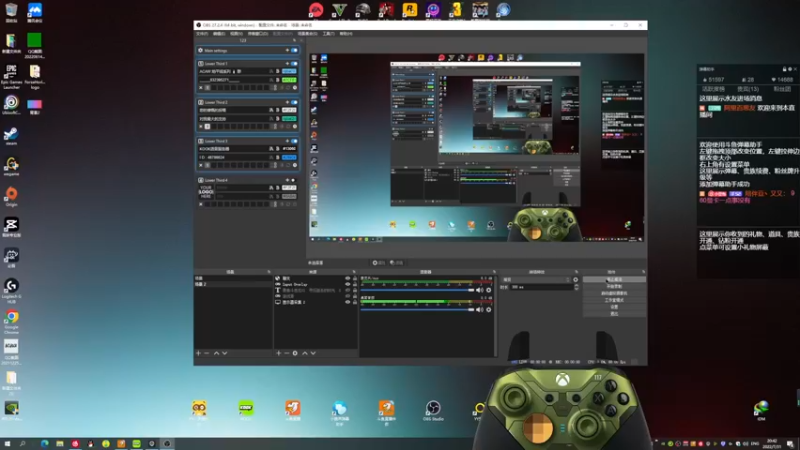Open the 编辑(E) menu
This screenshot has height=450, width=800.
pyautogui.click(x=219, y=34)
